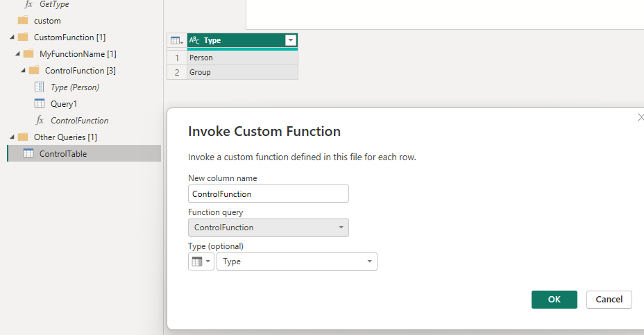Open the Type column name dropdown in dialog
Screen dimensions: 644x335
tap(297, 261)
